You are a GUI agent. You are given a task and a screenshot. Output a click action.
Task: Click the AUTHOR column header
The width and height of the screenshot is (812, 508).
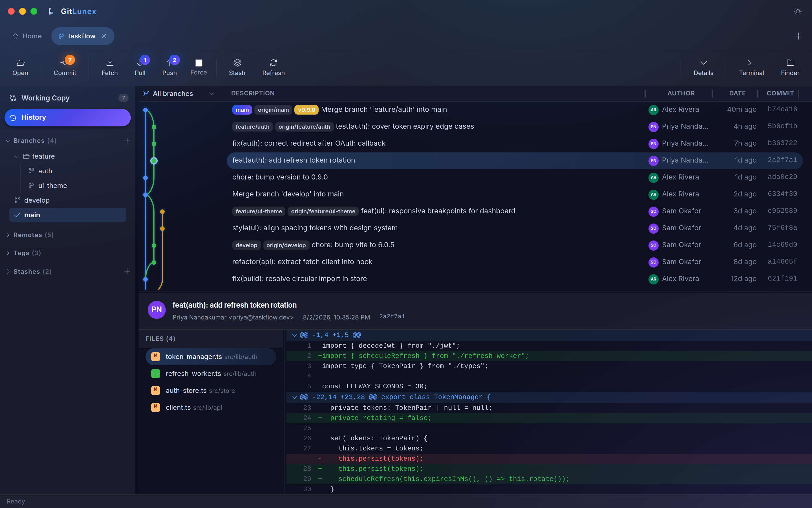[681, 93]
